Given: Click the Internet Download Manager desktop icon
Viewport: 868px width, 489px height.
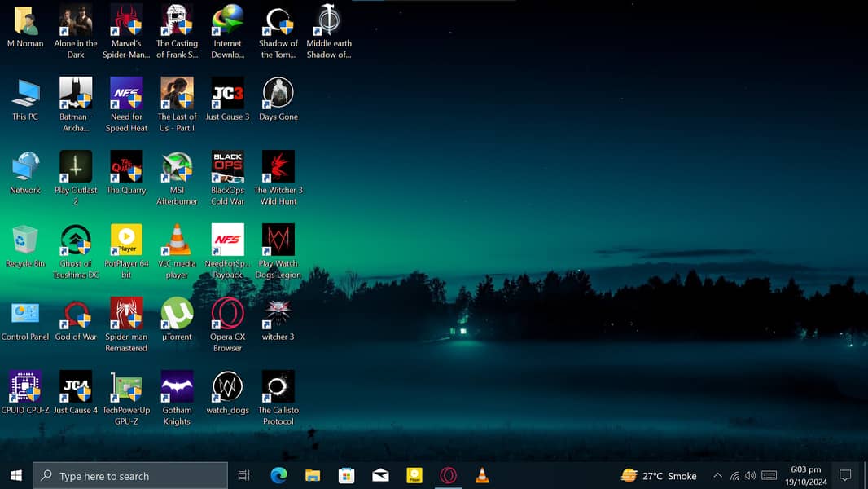Looking at the screenshot, I should [227, 21].
